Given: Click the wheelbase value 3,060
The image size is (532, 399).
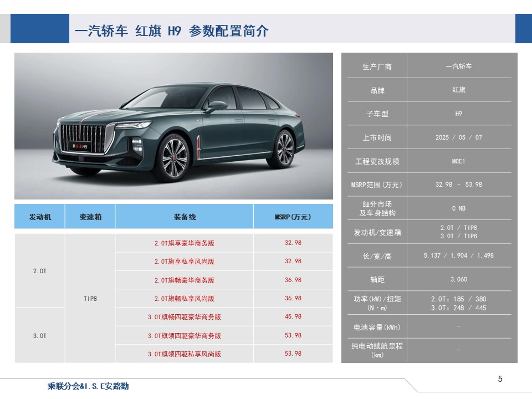Looking at the screenshot, I should coord(459,279).
